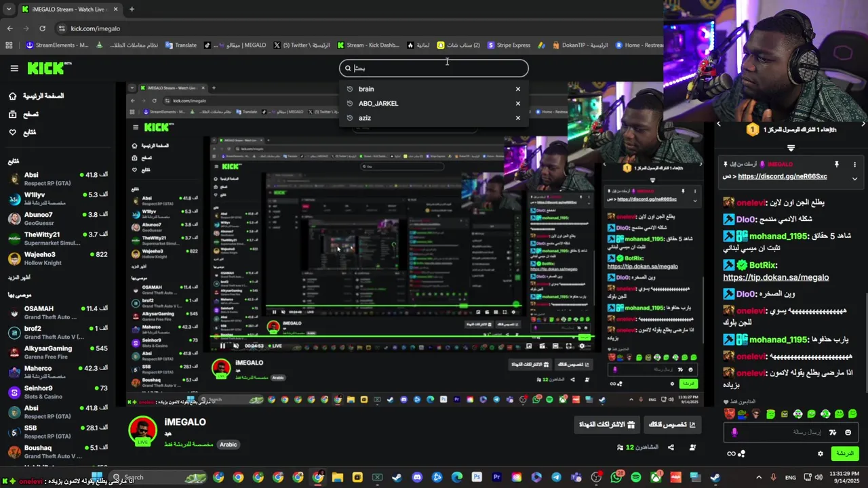This screenshot has width=868, height=488.
Task: Open the following heart icon
Action: pyautogui.click(x=12, y=132)
